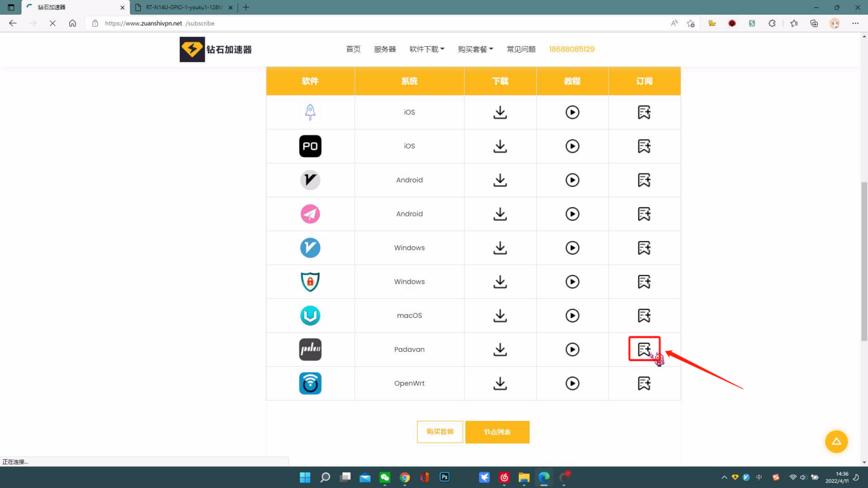Click the 节点列表 button

[497, 432]
